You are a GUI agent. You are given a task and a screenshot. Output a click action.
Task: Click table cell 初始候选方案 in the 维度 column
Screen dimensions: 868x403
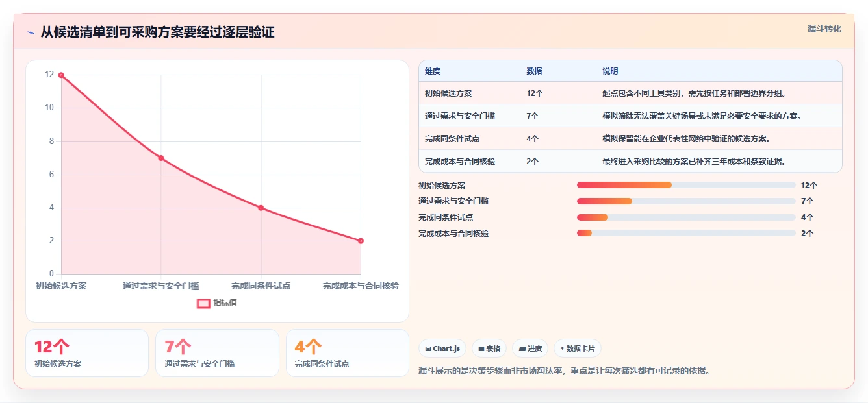(448, 93)
